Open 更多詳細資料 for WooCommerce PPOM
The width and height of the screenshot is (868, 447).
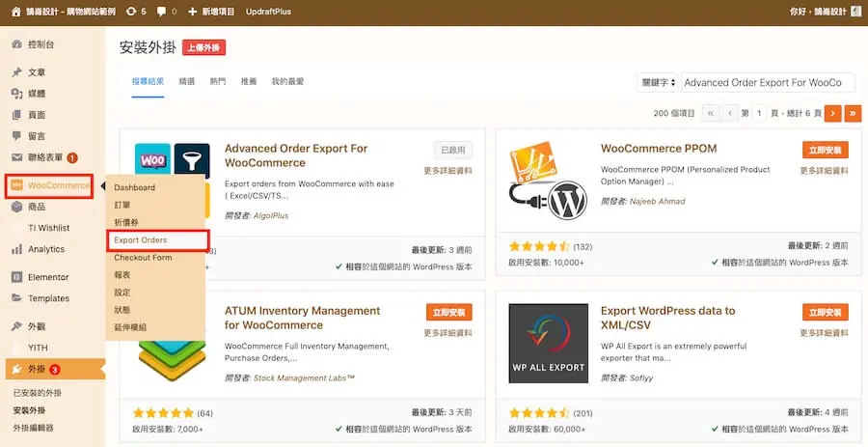point(824,171)
